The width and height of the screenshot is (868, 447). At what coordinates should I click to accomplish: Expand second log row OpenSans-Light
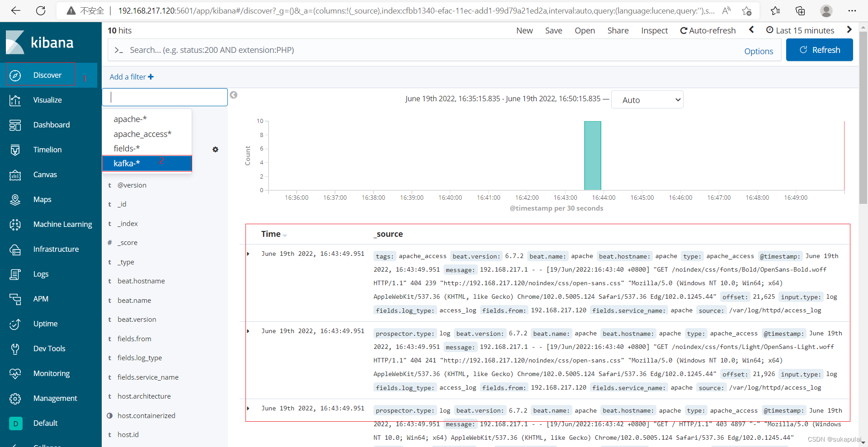pyautogui.click(x=248, y=331)
